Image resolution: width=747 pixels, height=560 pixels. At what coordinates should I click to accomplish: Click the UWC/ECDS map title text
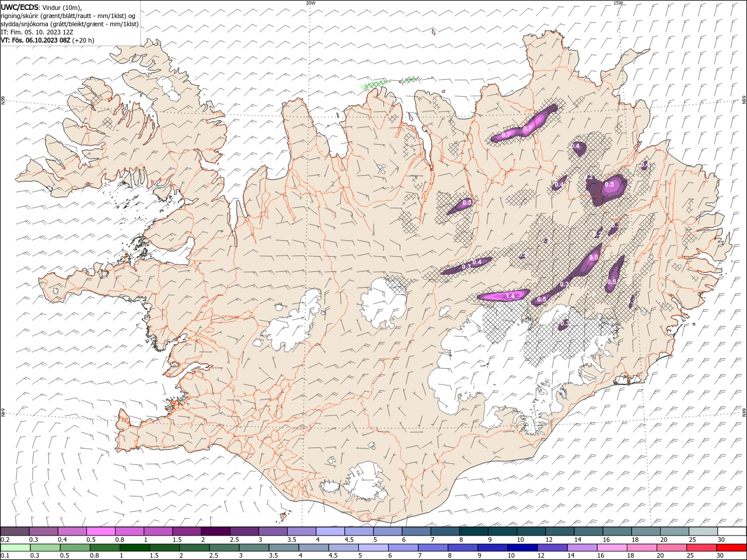pyautogui.click(x=19, y=7)
